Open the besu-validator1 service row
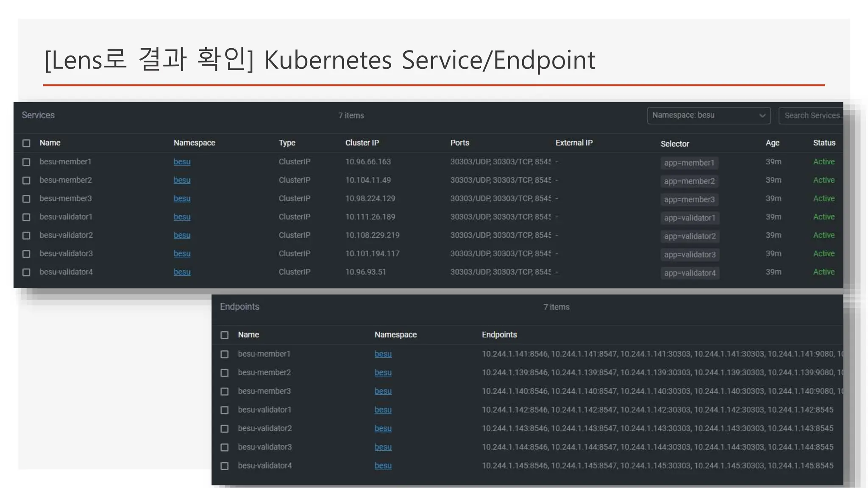This screenshot has width=868, height=488. coord(66,217)
